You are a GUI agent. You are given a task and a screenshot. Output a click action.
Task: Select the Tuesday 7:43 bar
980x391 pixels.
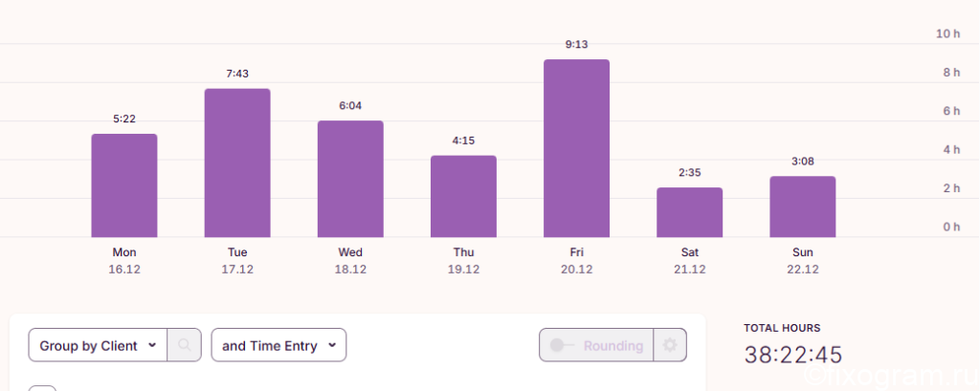[x=237, y=163]
